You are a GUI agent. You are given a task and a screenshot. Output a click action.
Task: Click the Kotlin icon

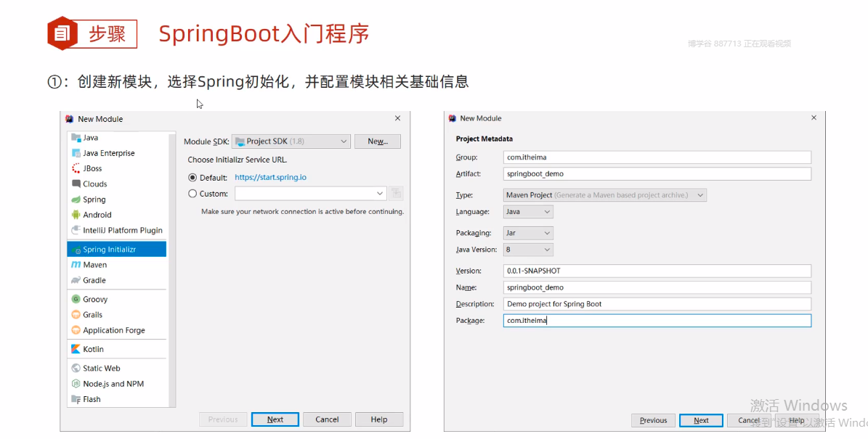[x=76, y=349]
